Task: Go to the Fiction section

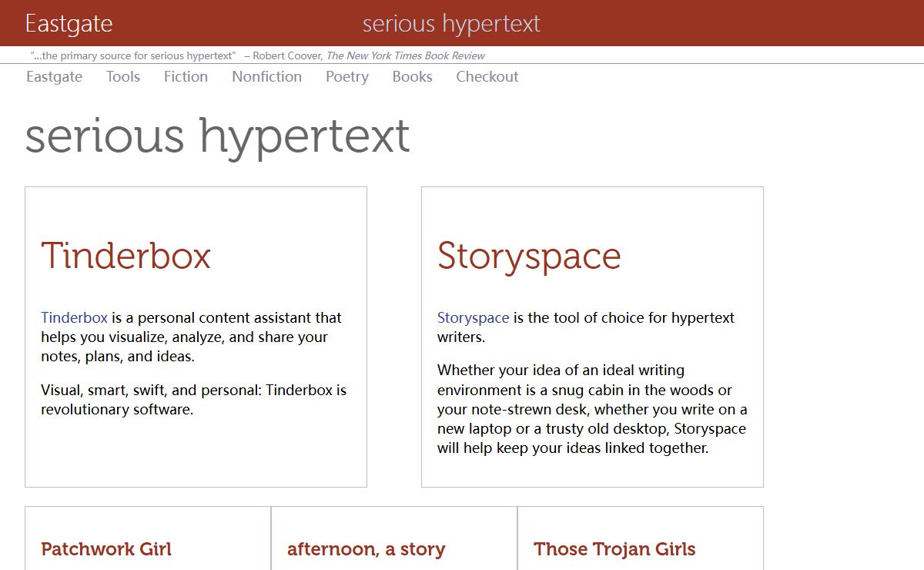Action: pos(186,77)
